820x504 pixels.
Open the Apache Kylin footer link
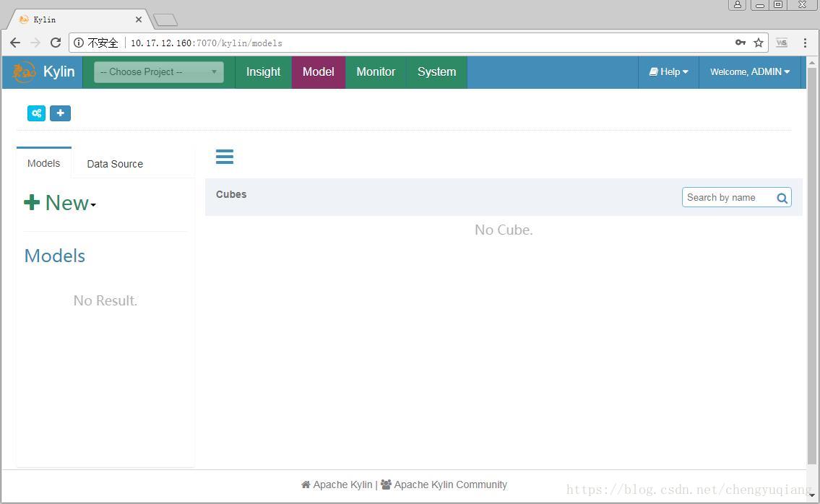(x=342, y=485)
